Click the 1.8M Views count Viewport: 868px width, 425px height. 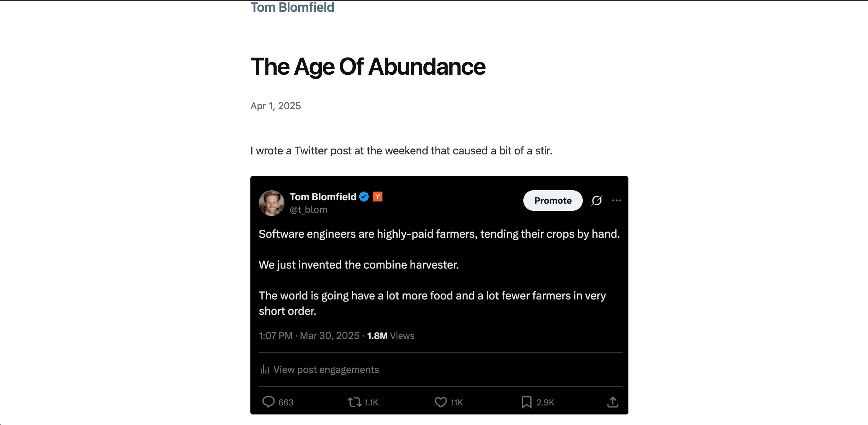coord(391,336)
